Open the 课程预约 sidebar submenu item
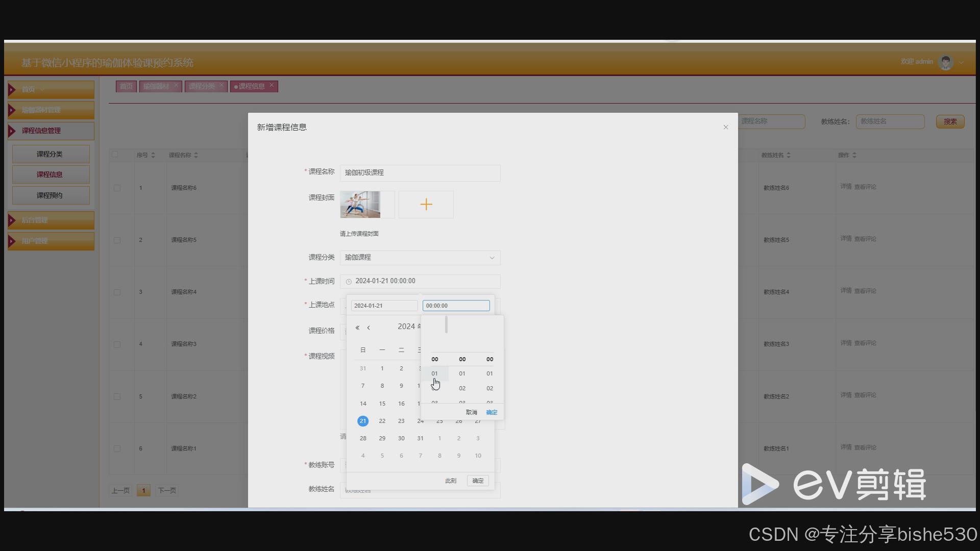 51,195
